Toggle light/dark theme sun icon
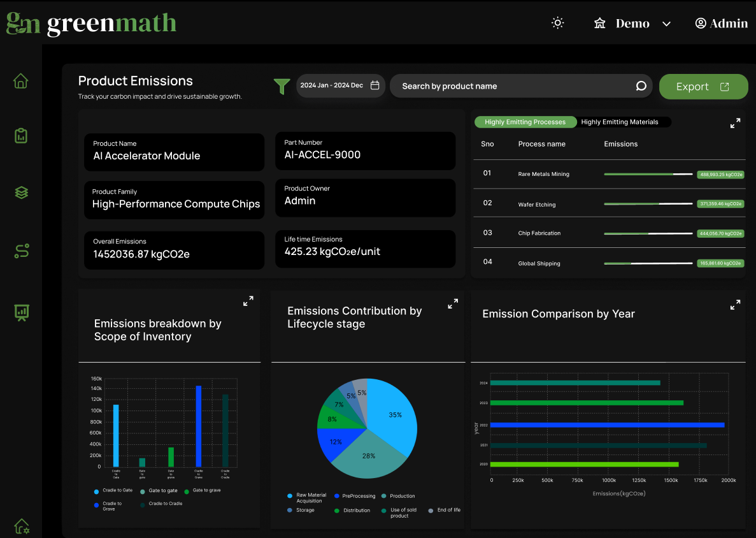The image size is (756, 538). [x=557, y=24]
